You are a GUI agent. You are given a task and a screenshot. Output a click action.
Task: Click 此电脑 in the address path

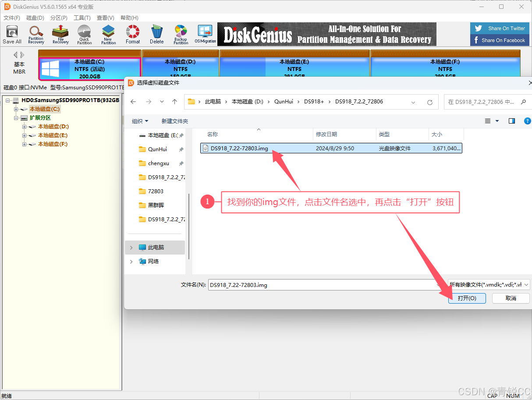point(213,102)
